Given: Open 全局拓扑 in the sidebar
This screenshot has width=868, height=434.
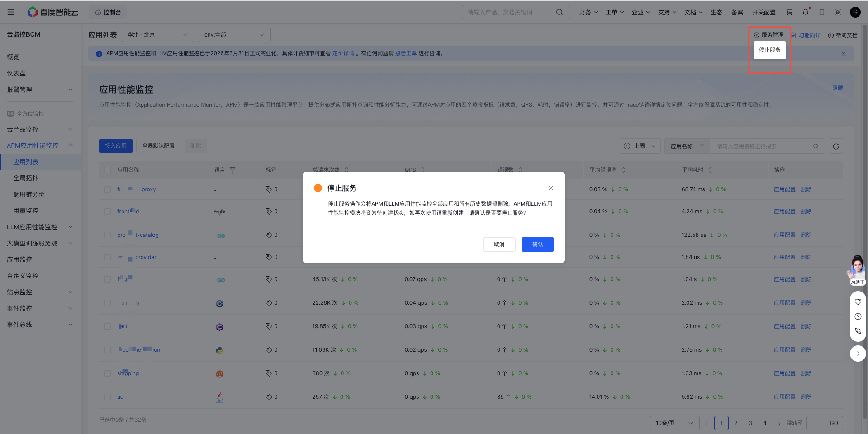Looking at the screenshot, I should tap(26, 178).
